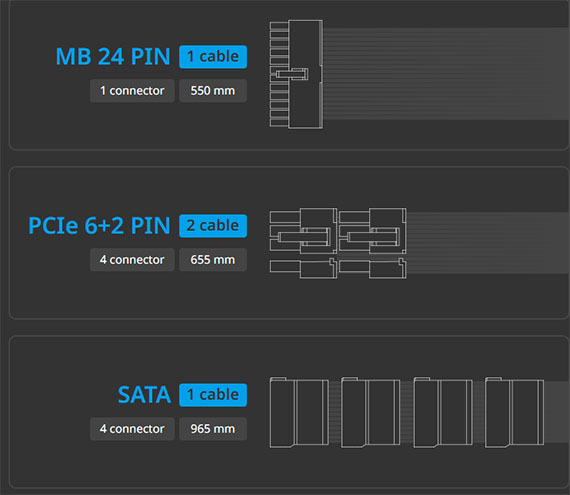Click the MB 24 PIN ribbon cable graphic
The image size is (570, 495).
[x=446, y=74]
